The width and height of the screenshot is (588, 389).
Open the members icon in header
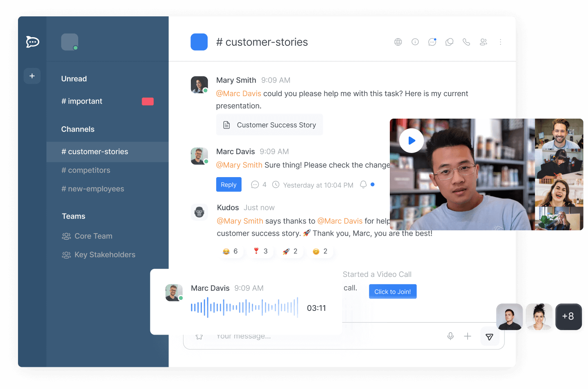point(484,42)
